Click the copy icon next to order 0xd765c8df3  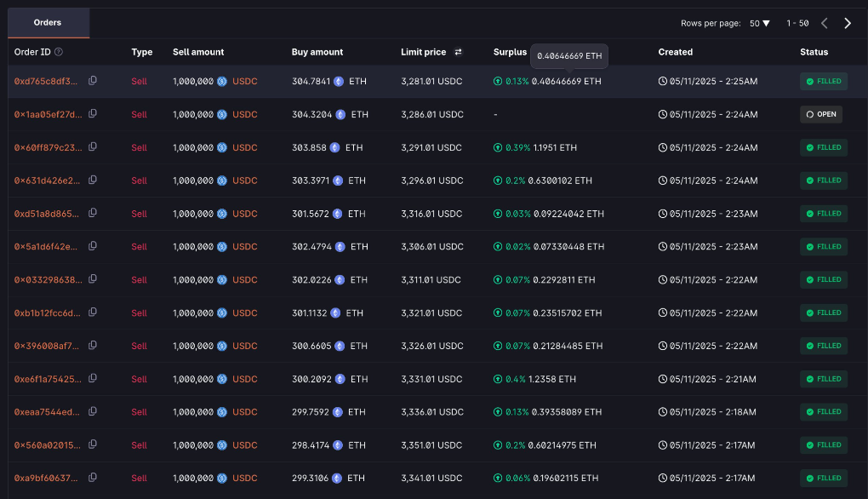[93, 81]
